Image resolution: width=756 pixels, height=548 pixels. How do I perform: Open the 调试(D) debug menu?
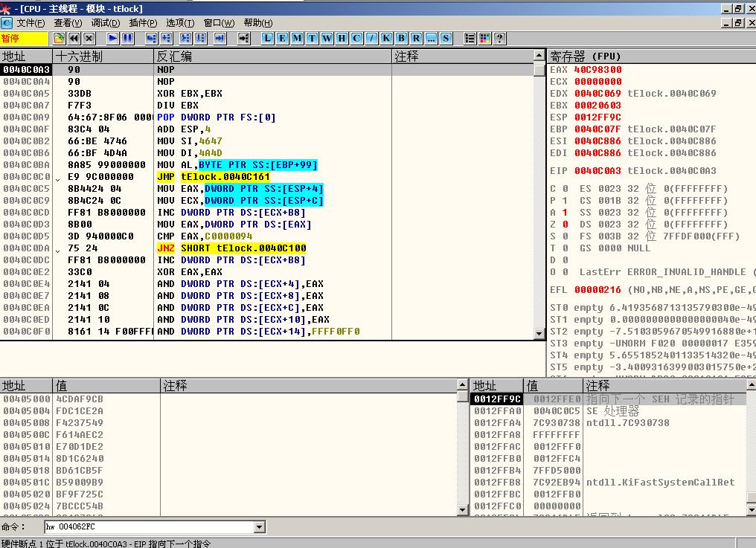pyautogui.click(x=106, y=23)
